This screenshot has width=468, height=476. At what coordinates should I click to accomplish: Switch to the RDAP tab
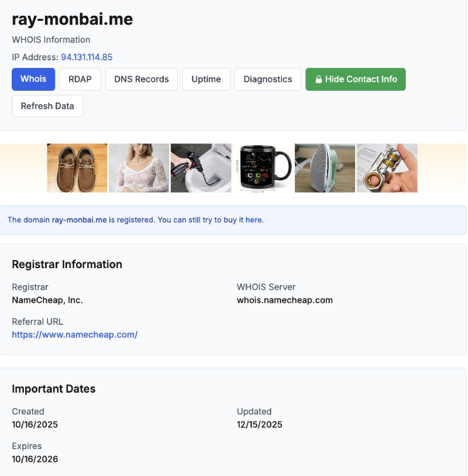point(80,79)
